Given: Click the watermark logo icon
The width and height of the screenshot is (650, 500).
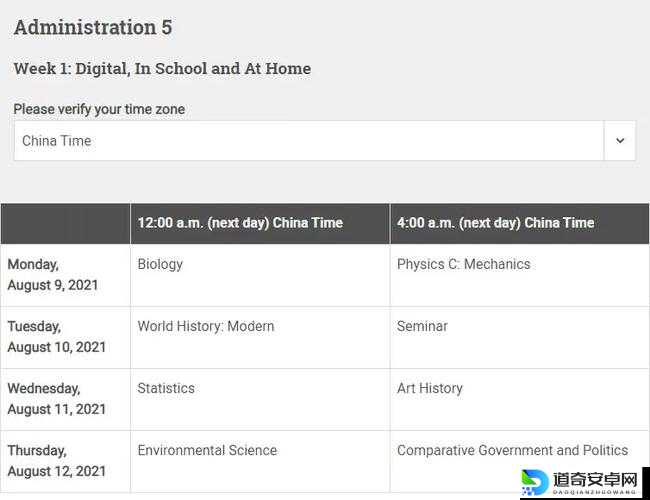Looking at the screenshot, I should click(535, 480).
